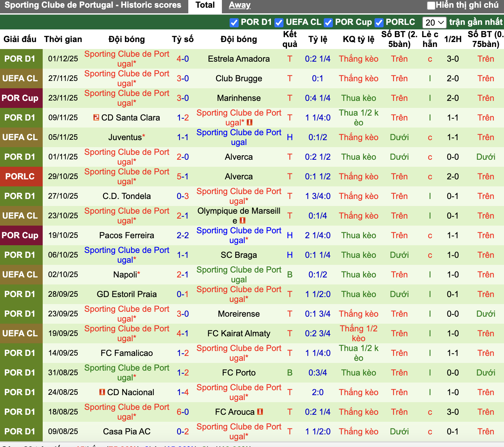The height and width of the screenshot is (447, 504).
Task: Toggle the Hiển thị ghi chú checkbox
Action: tap(431, 5)
